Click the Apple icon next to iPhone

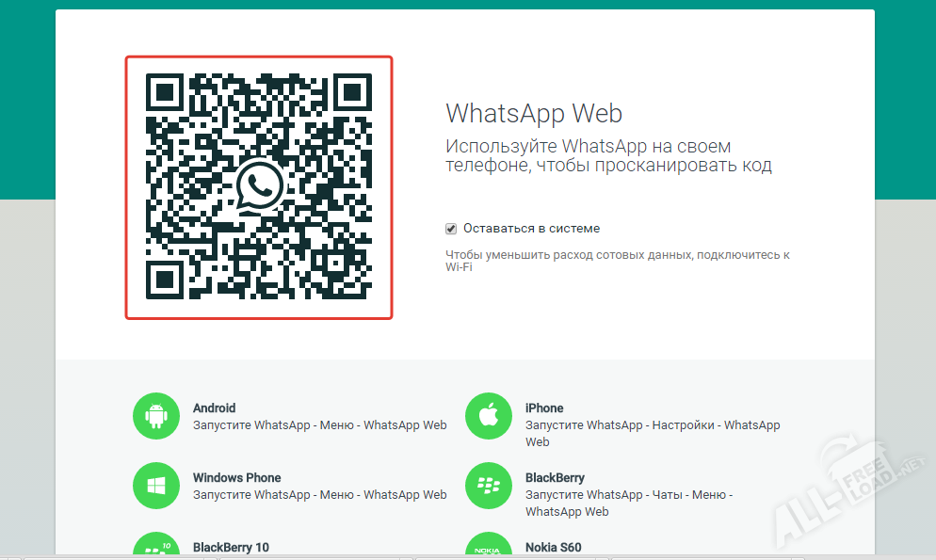tap(489, 416)
